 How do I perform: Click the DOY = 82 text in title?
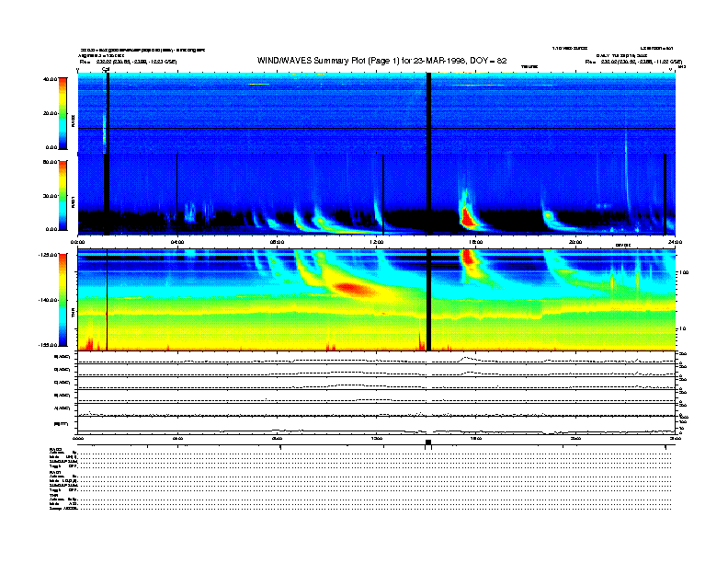(x=488, y=61)
